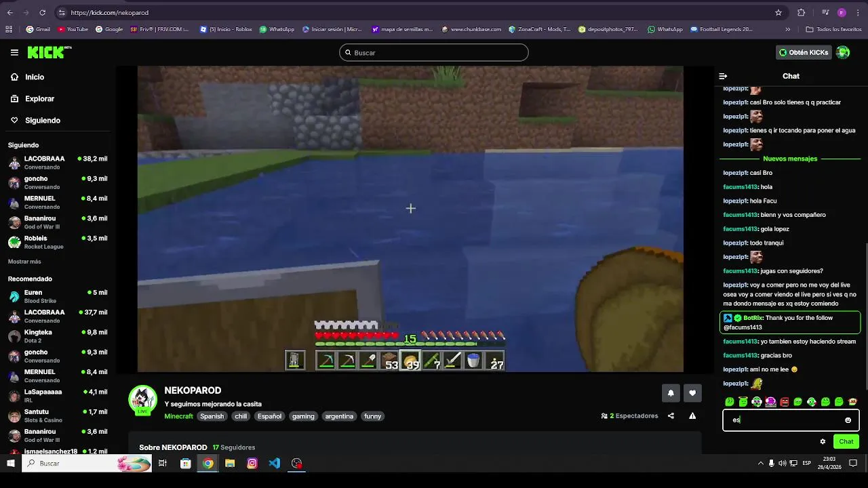
Task: Insert the purple DJ emote
Action: (770, 402)
